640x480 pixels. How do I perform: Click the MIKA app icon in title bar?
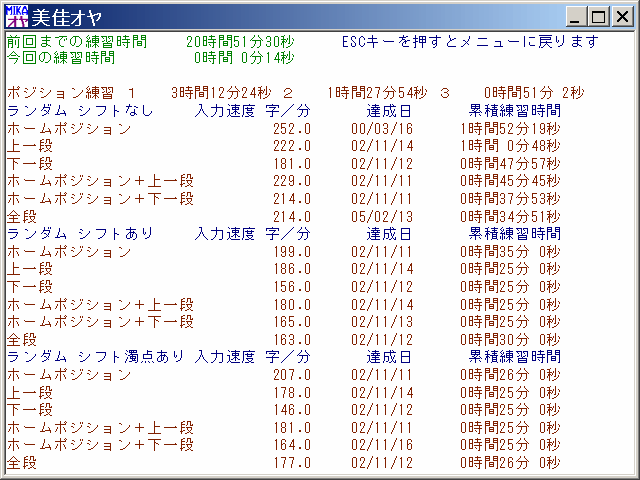tap(16, 16)
